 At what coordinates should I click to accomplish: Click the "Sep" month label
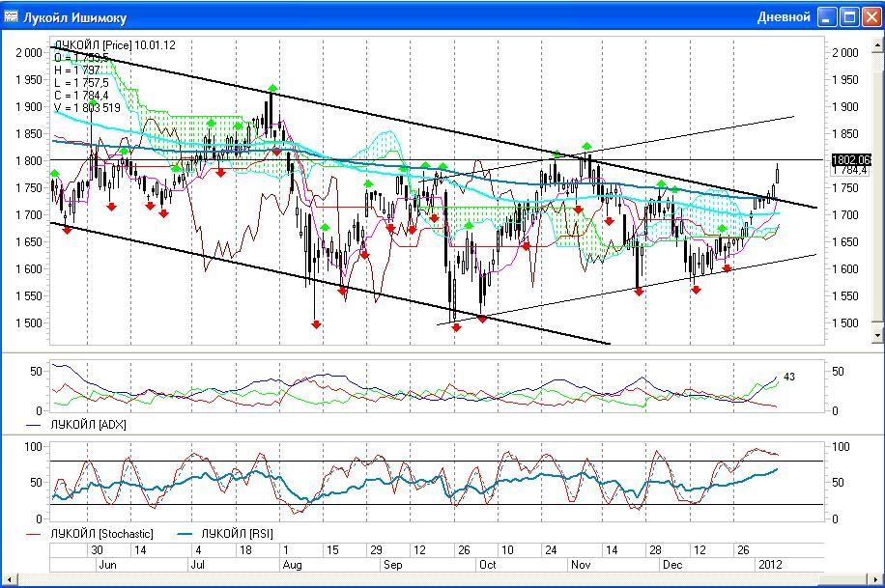(393, 565)
